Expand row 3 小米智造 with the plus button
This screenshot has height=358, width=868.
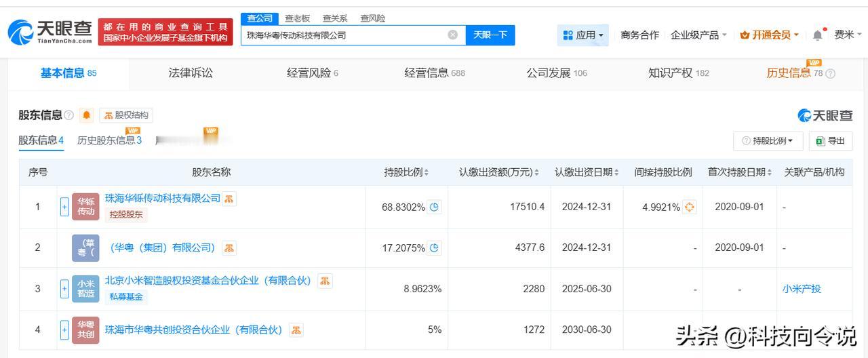[64, 289]
